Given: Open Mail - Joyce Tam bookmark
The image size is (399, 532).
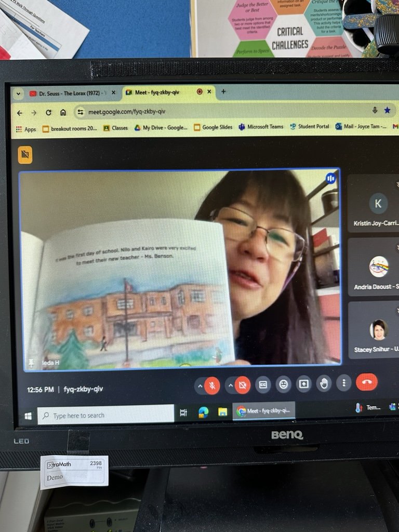Looking at the screenshot, I should pyautogui.click(x=361, y=126).
